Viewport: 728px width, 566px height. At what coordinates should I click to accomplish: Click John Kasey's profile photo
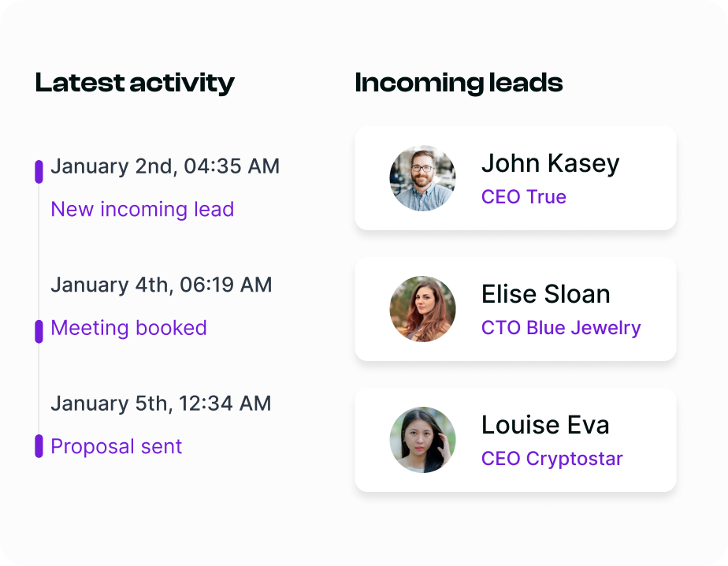(422, 178)
